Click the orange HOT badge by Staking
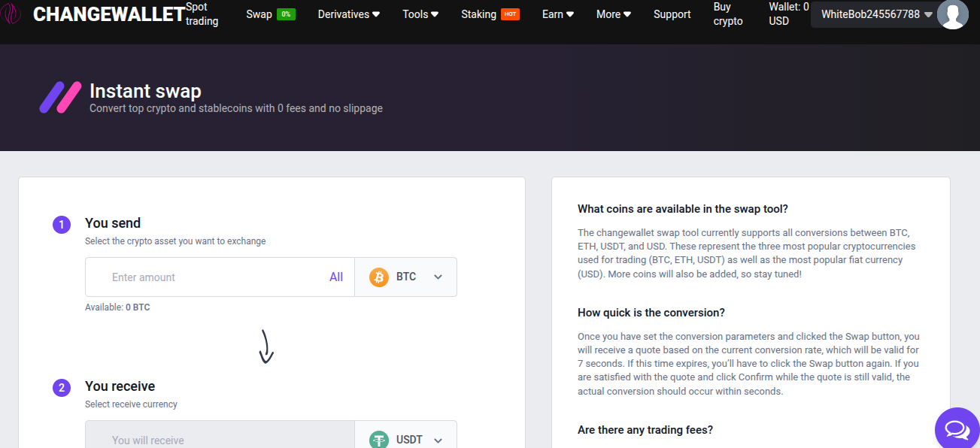This screenshot has height=448, width=980. point(510,14)
